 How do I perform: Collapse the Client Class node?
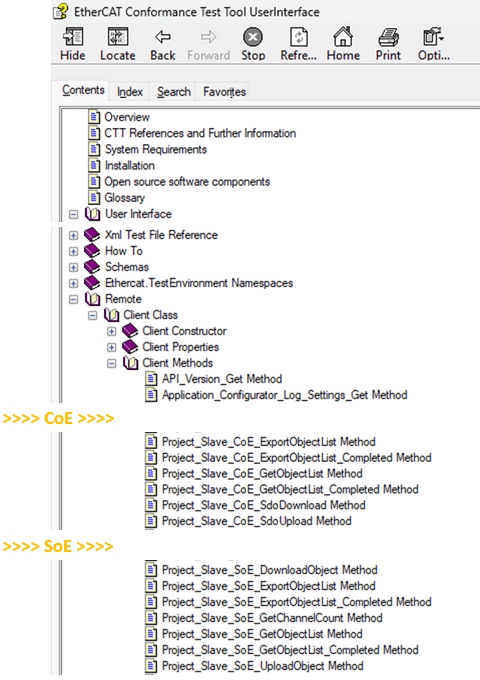[93, 315]
